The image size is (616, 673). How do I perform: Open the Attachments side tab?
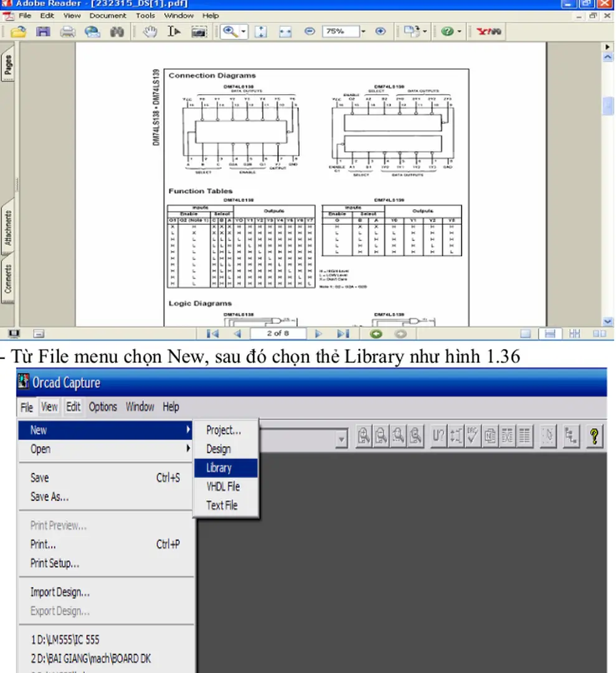point(8,227)
